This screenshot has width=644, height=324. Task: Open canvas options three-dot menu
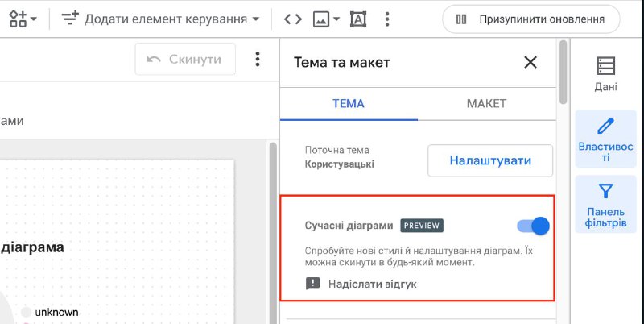[258, 59]
